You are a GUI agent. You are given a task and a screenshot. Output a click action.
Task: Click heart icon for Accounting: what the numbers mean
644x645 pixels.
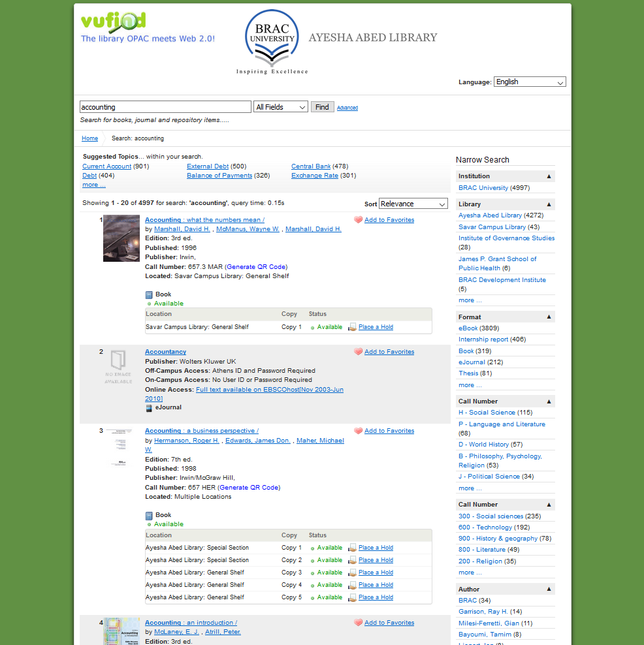[358, 219]
